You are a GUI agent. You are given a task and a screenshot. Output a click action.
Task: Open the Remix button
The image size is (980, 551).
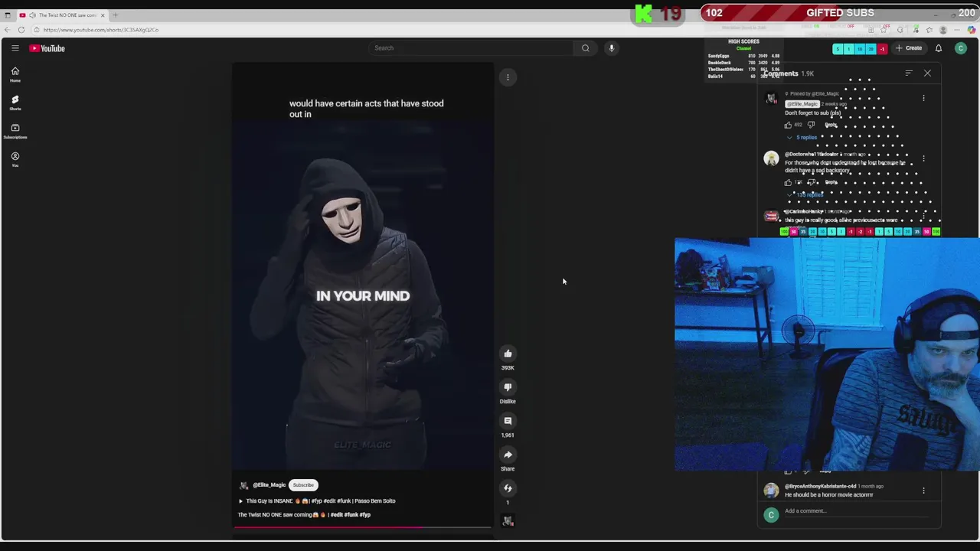point(508,488)
